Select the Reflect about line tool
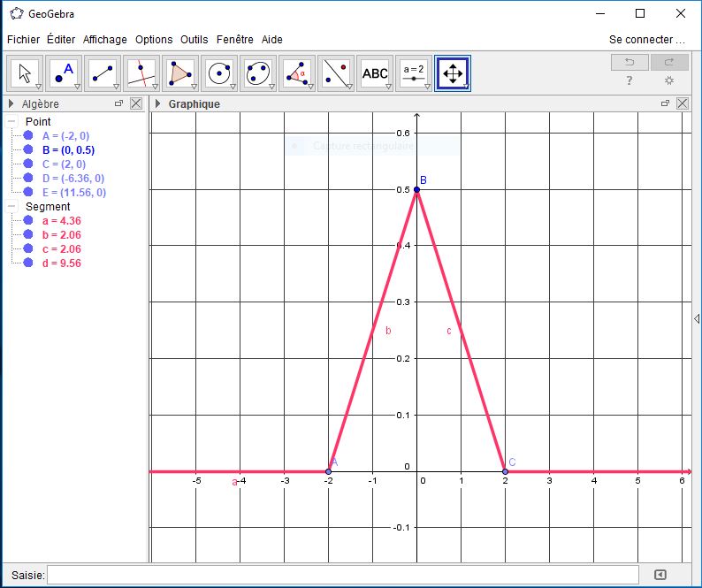702x588 pixels. tap(336, 73)
